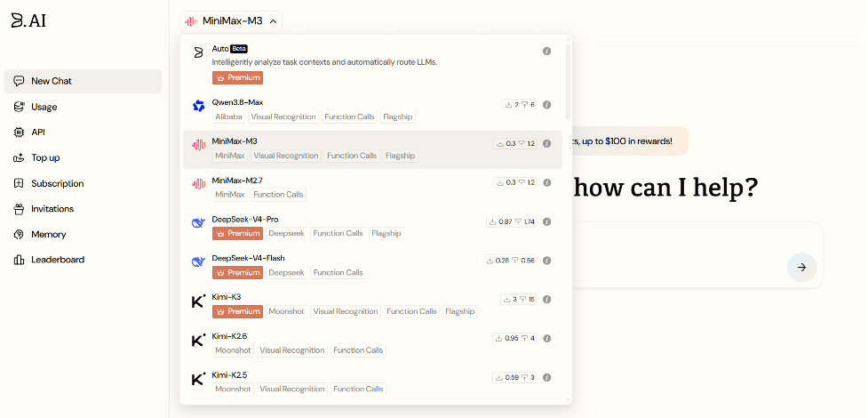
Task: Click the MiniMax-M2.7 waveform logo
Action: 198,183
